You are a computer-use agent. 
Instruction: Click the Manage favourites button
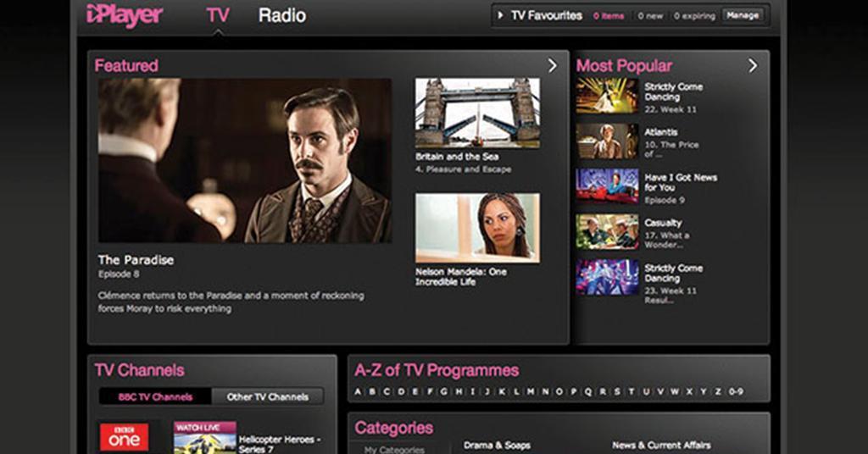(x=743, y=15)
